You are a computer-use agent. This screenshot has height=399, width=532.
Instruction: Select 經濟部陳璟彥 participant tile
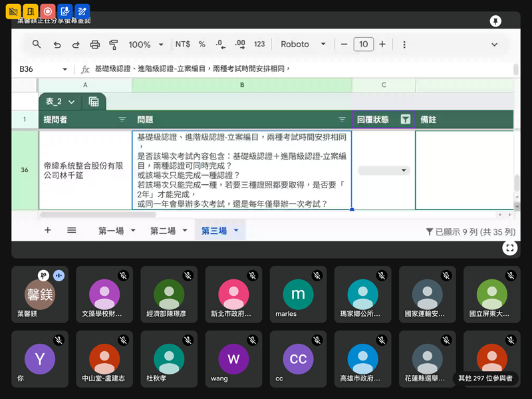point(169,294)
